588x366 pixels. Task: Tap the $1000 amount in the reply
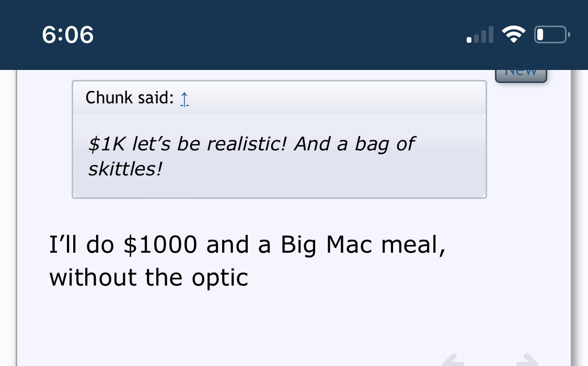(160, 245)
